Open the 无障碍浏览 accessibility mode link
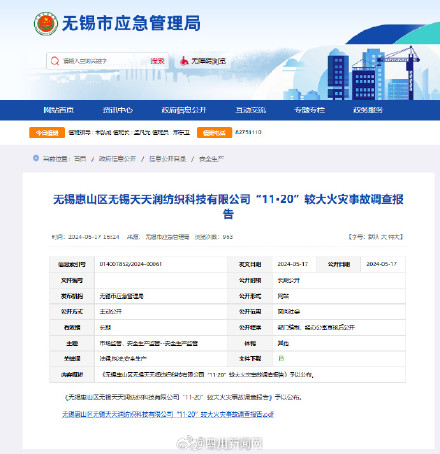This screenshot has width=440, height=454. coord(208,61)
